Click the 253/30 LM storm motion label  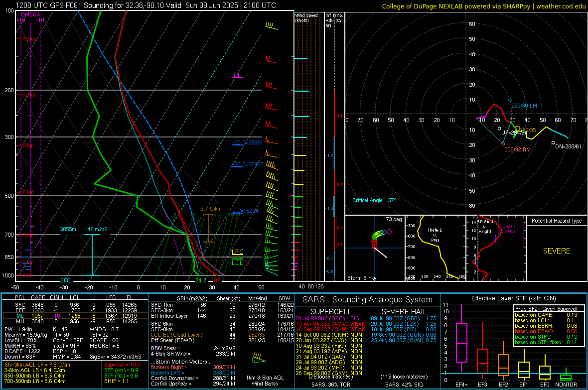coord(524,106)
